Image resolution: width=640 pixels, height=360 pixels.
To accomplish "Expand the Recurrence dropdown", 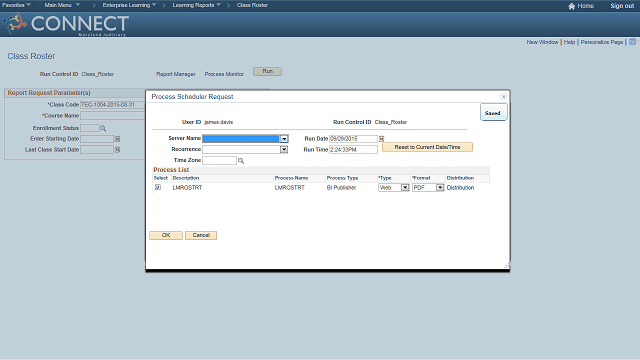I will click(x=284, y=150).
